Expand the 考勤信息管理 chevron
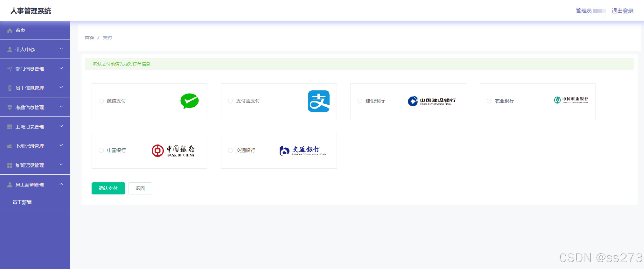Image resolution: width=644 pixels, height=269 pixels. tap(61, 107)
